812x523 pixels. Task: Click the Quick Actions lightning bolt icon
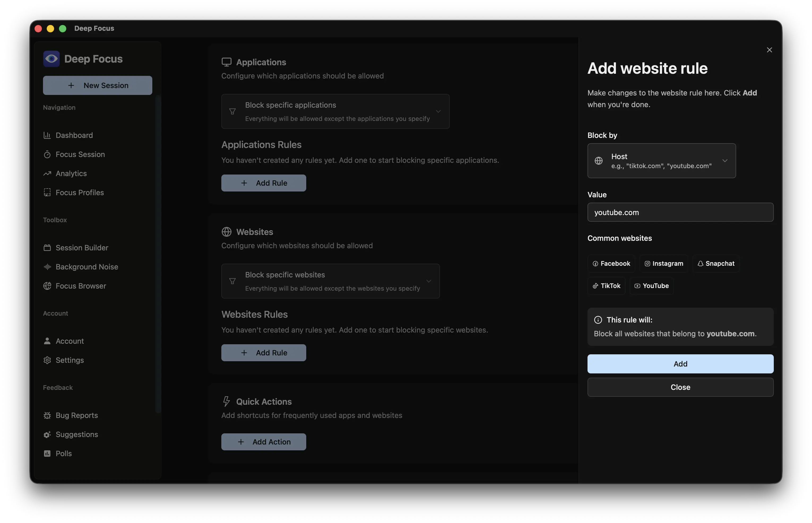pos(226,402)
